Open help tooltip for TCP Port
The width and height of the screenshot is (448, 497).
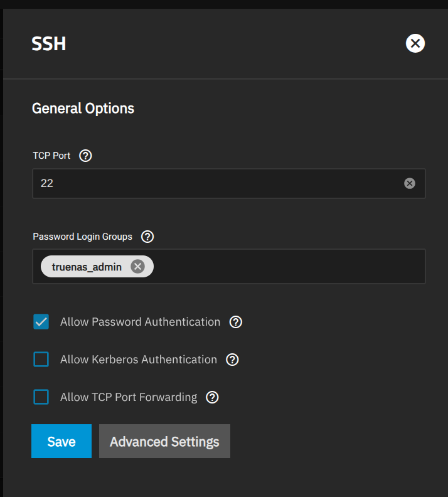[x=86, y=156]
